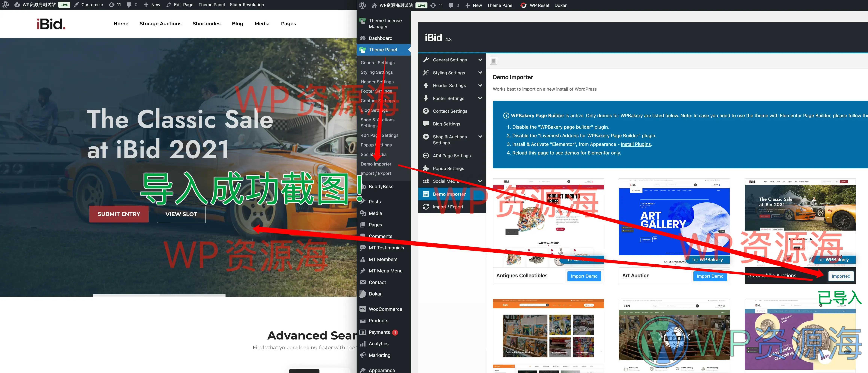Click the Payments icon in sidebar

pyautogui.click(x=363, y=332)
